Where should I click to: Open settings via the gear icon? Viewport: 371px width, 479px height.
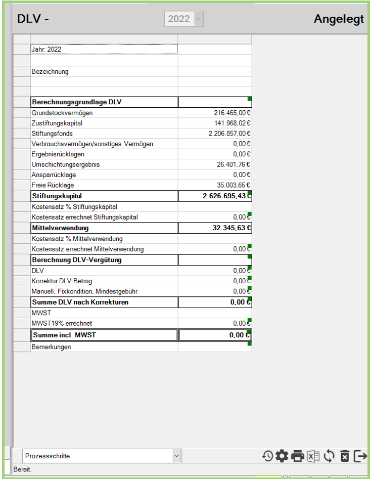(x=282, y=456)
